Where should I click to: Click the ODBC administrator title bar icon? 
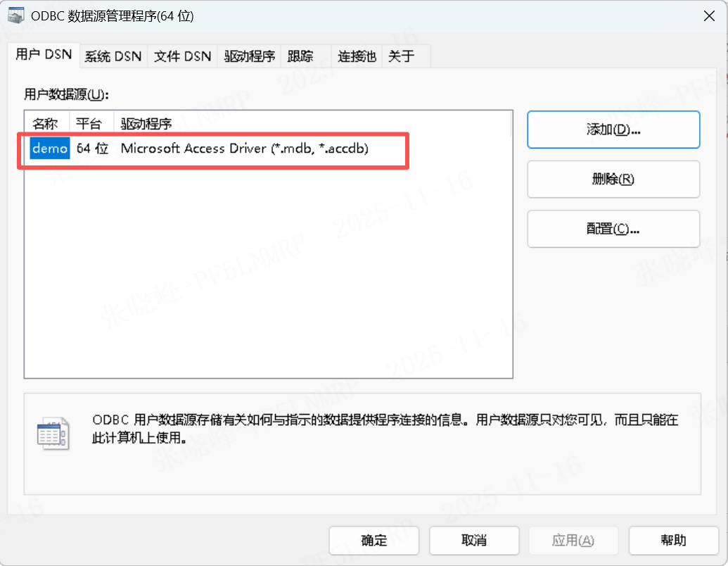pos(15,15)
